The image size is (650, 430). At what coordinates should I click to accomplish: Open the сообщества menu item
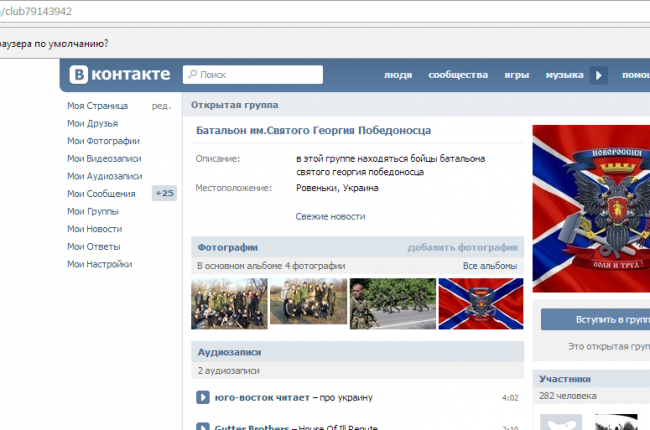click(x=458, y=75)
